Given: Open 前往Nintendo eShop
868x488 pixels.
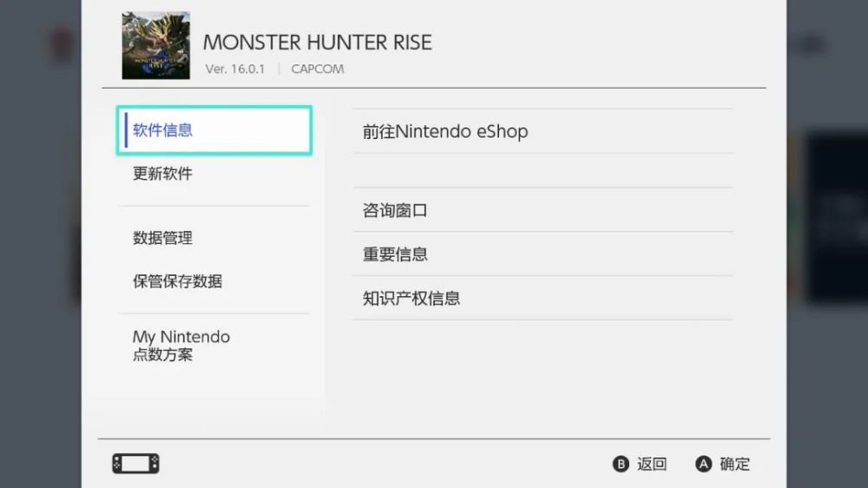Looking at the screenshot, I should [445, 132].
